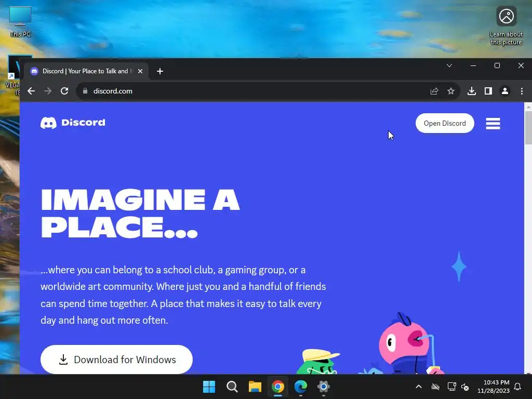Open taskbar Search
This screenshot has height=399, width=532.
coord(232,387)
